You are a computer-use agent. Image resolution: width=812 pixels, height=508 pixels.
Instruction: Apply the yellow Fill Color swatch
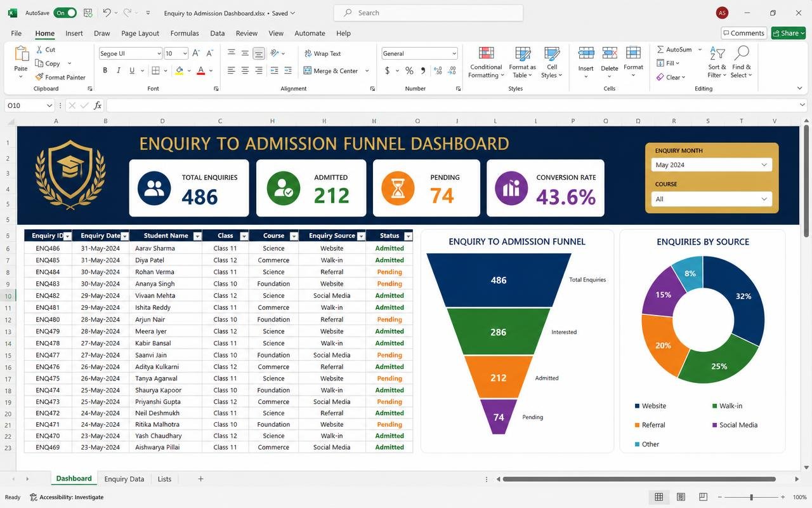tap(180, 70)
